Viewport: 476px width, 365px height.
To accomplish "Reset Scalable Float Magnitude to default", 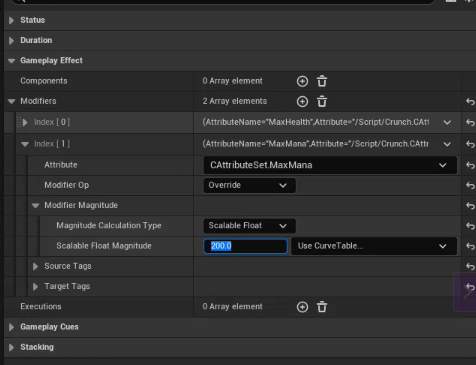I will click(470, 246).
